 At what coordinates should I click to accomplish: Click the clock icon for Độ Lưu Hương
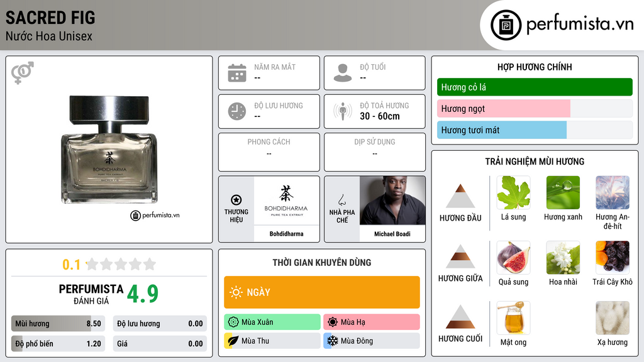coord(237,111)
